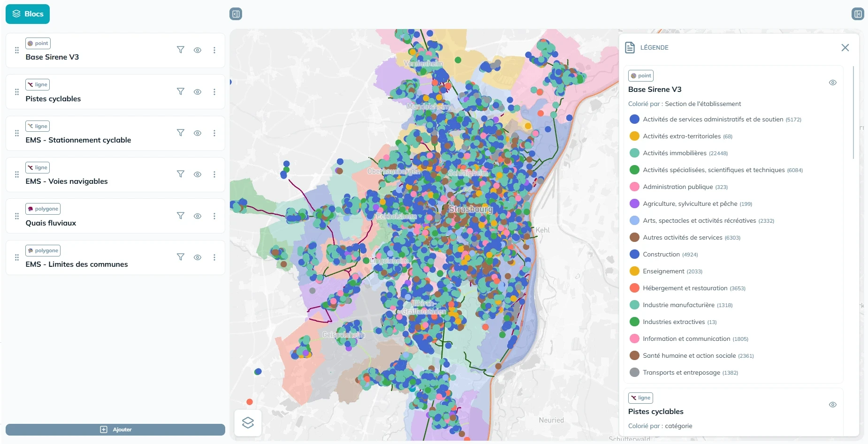The height and width of the screenshot is (444, 868).
Task: Hide the EMS - Limites des communes layer
Action: (x=198, y=257)
